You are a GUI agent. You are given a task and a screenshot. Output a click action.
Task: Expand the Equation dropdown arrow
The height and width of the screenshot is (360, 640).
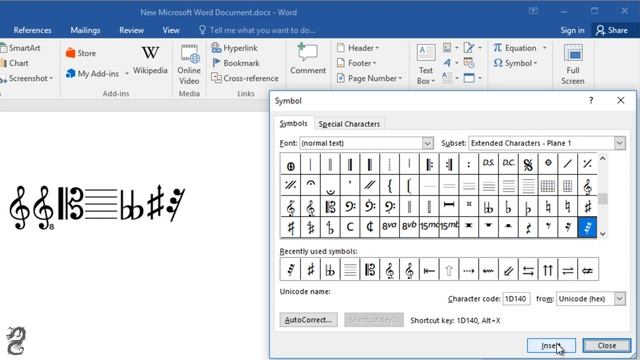click(x=544, y=48)
